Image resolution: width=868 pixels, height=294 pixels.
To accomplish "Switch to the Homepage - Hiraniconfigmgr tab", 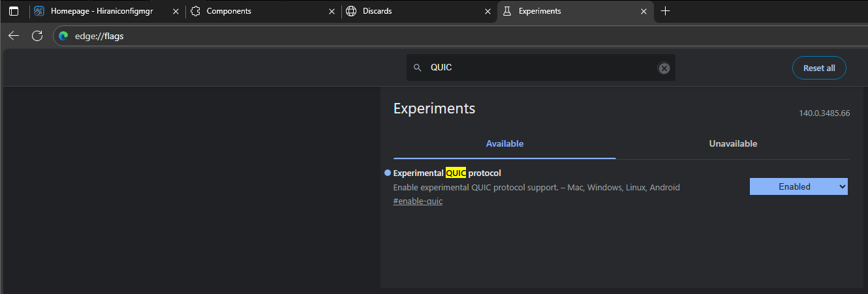I will click(101, 11).
